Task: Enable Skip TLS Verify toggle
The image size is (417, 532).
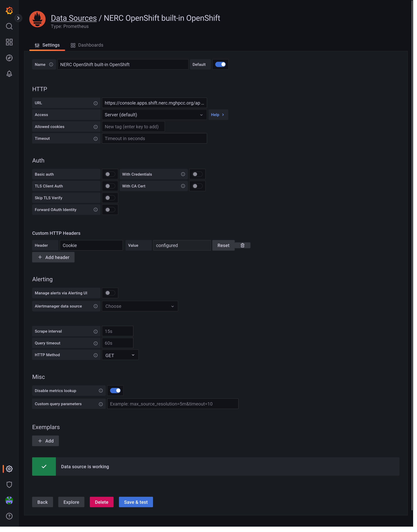Action: point(111,200)
